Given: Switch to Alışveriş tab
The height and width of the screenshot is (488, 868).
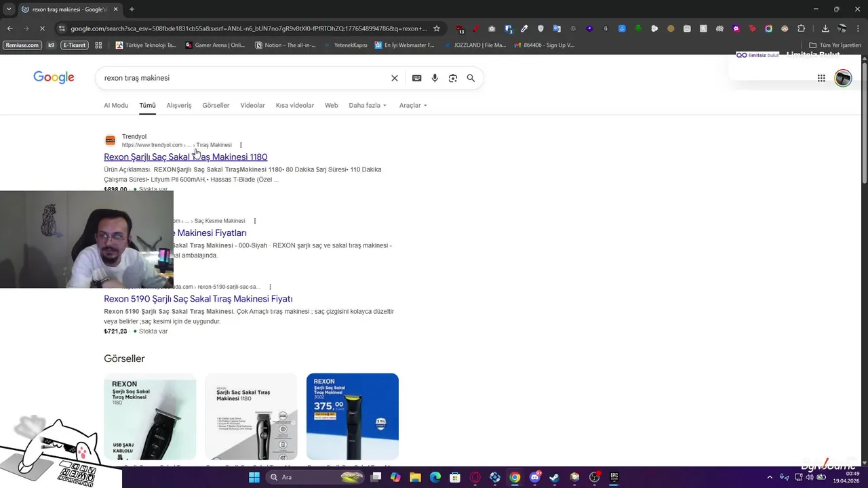Looking at the screenshot, I should [179, 105].
